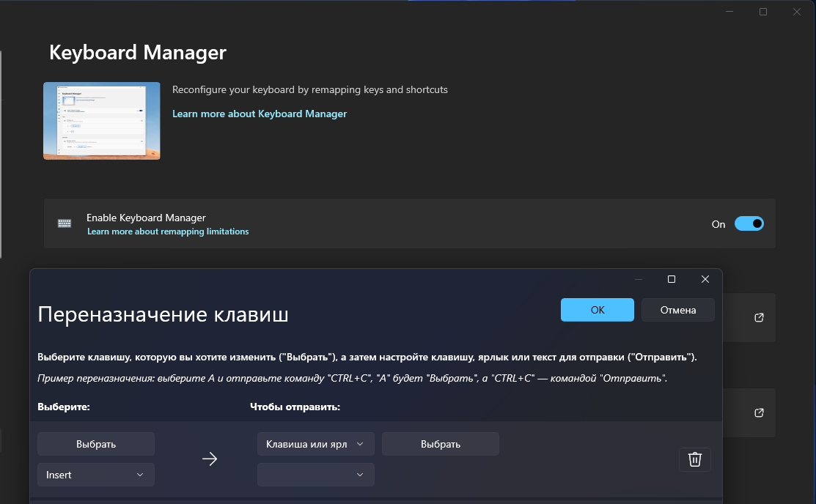816x504 pixels.
Task: Open the "Learn more about Keyboard Manager" link
Action: [259, 114]
